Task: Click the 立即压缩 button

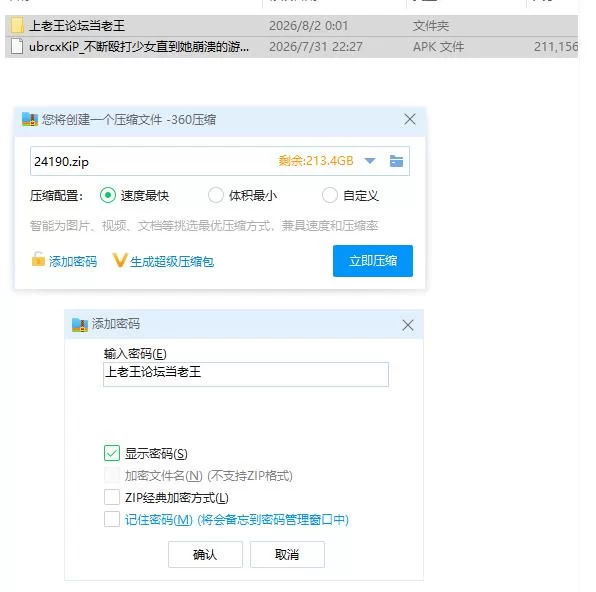Action: pyautogui.click(x=373, y=261)
